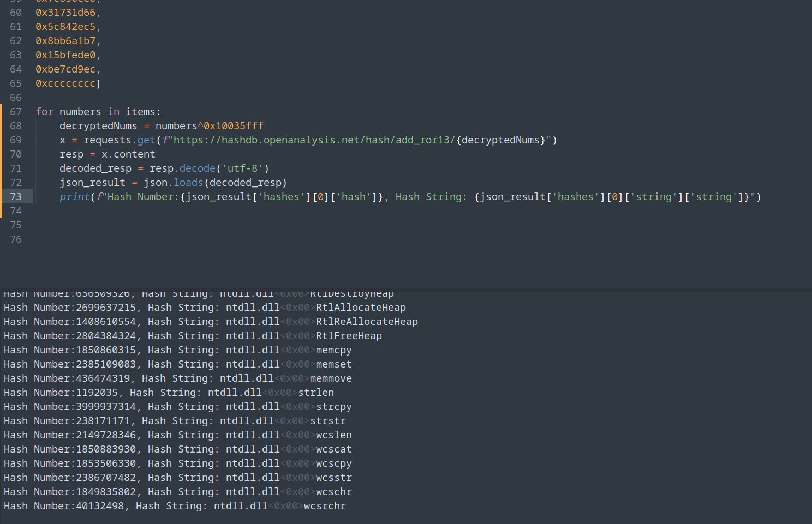The height and width of the screenshot is (524, 812).
Task: Select the resp = x.content assignment on line 70
Action: tap(107, 154)
